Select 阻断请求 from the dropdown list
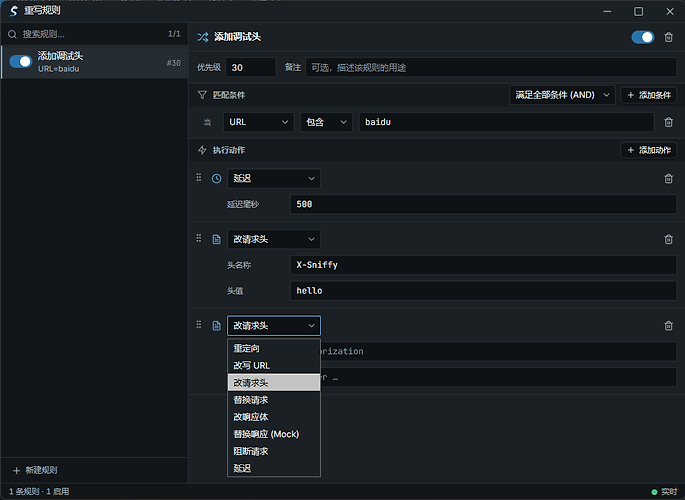 274,451
